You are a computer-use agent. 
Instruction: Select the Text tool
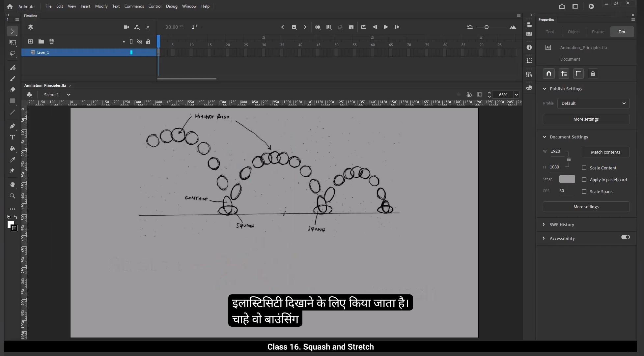13,137
